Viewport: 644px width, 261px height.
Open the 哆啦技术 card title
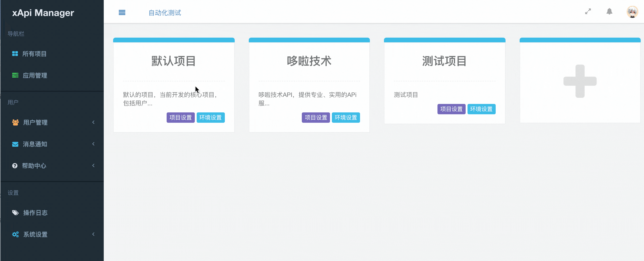tap(309, 61)
